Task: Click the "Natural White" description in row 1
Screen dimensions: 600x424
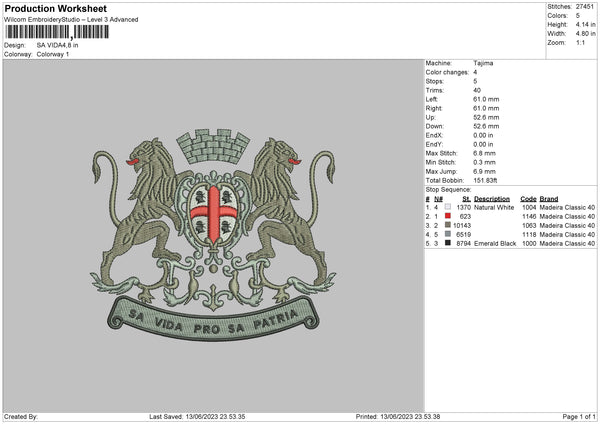Action: click(494, 207)
